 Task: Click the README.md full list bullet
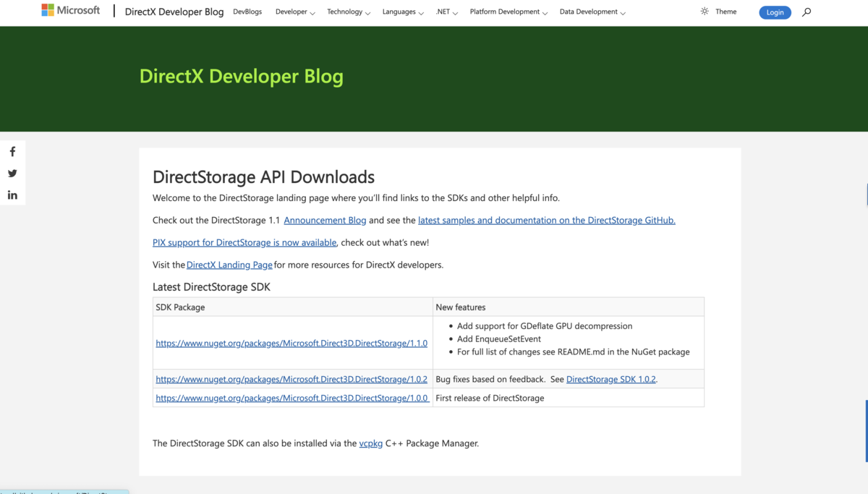pos(574,352)
